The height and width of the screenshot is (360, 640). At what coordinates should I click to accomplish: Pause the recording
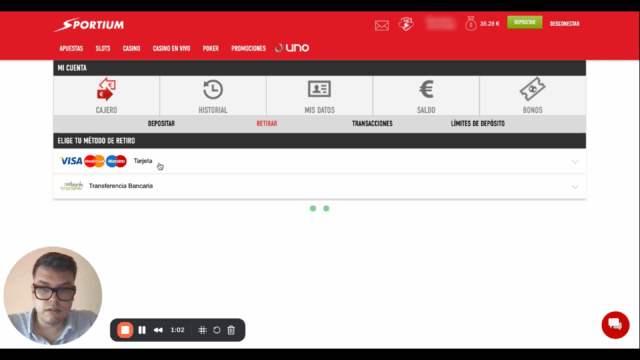point(142,330)
